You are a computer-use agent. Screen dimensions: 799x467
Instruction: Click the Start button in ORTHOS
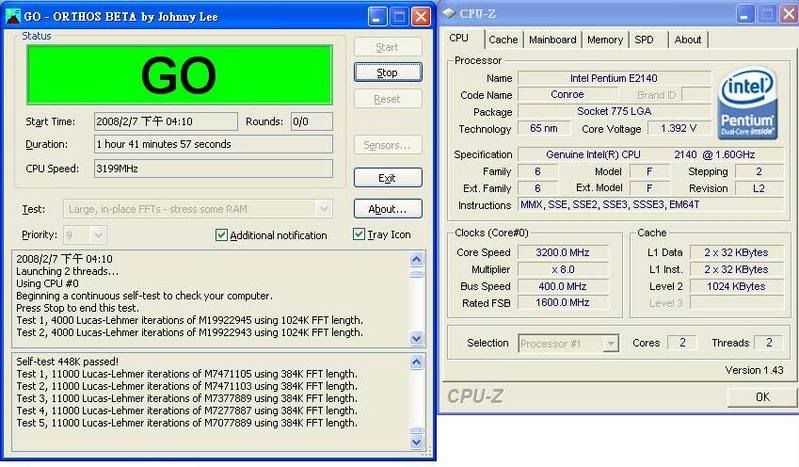388,47
